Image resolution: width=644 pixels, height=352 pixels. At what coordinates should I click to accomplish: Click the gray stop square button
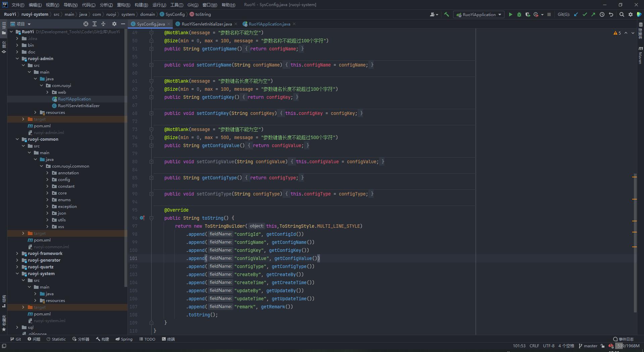point(549,14)
